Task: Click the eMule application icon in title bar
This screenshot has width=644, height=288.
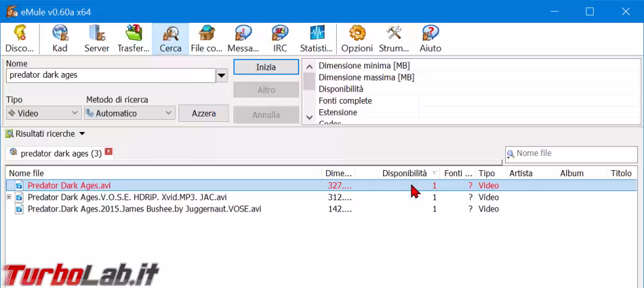Action: click(x=12, y=11)
